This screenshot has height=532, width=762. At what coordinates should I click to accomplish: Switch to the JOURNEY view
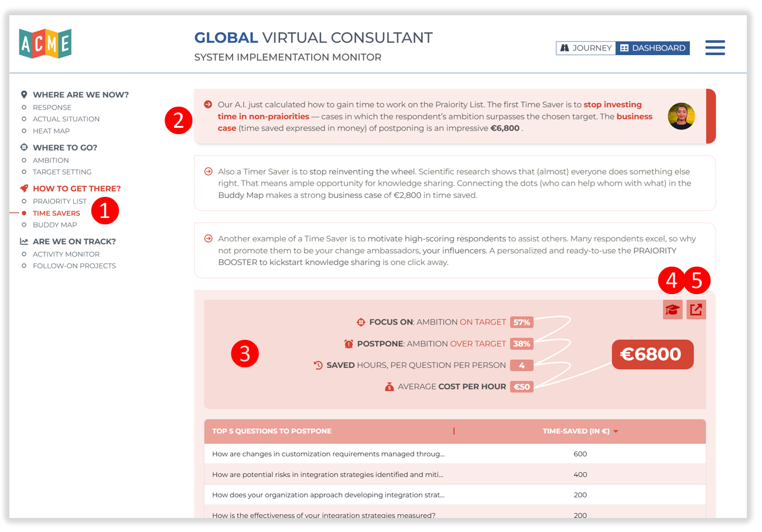click(x=586, y=48)
